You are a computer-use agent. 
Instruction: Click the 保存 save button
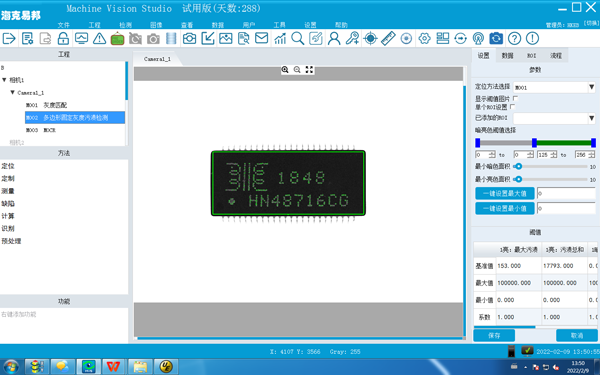(494, 336)
